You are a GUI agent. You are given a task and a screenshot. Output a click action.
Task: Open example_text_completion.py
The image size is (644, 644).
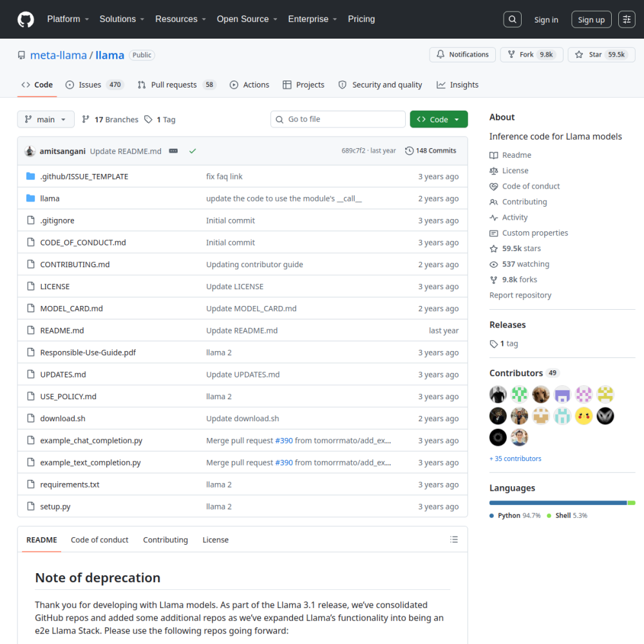pyautogui.click(x=90, y=462)
